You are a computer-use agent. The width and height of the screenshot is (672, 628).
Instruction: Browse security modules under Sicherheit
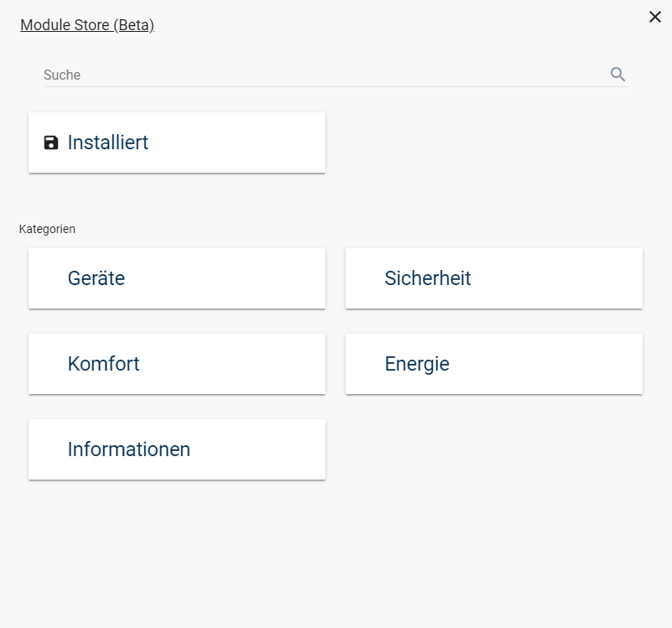point(493,278)
